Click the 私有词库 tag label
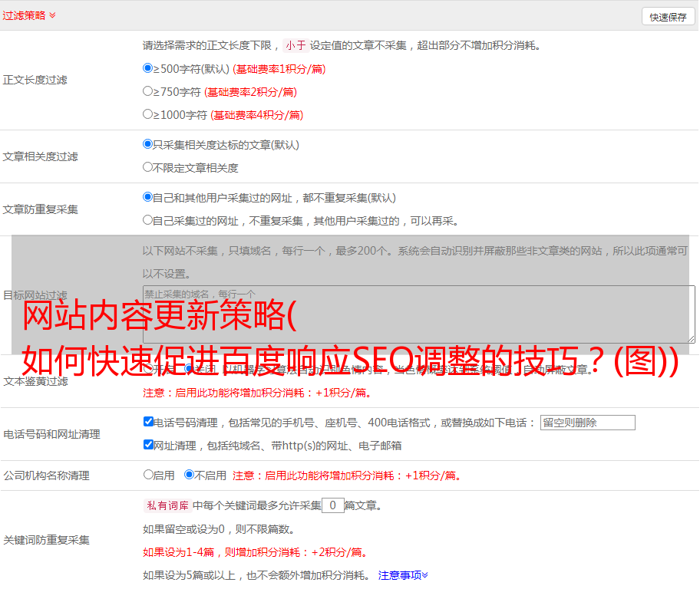This screenshot has width=700, height=589. point(167,505)
